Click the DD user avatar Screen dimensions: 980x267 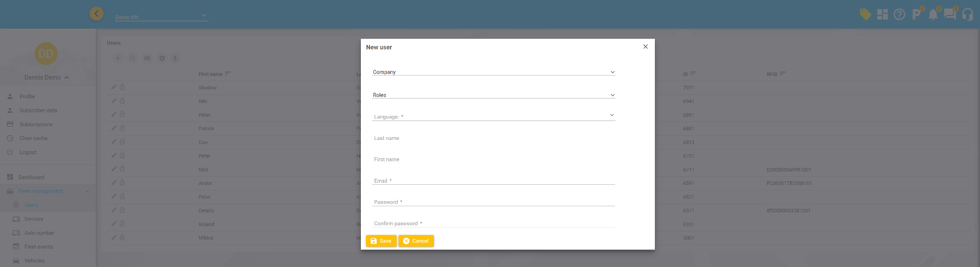click(46, 54)
